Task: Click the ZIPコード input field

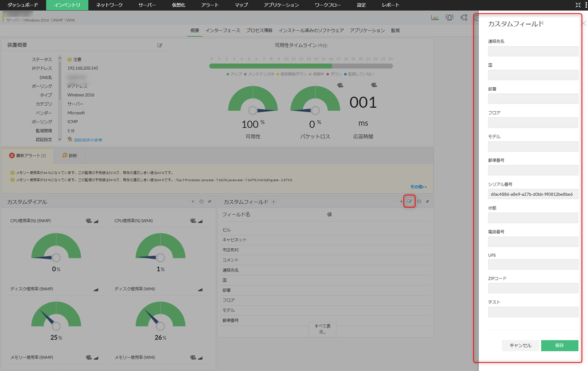Action: pos(533,288)
